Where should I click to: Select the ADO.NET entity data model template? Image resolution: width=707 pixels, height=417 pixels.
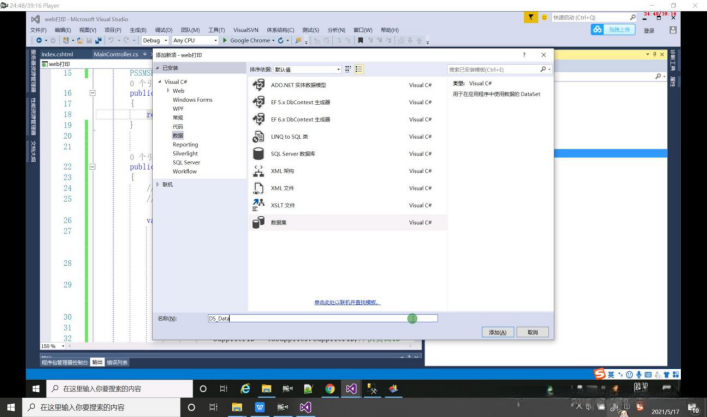click(x=347, y=85)
